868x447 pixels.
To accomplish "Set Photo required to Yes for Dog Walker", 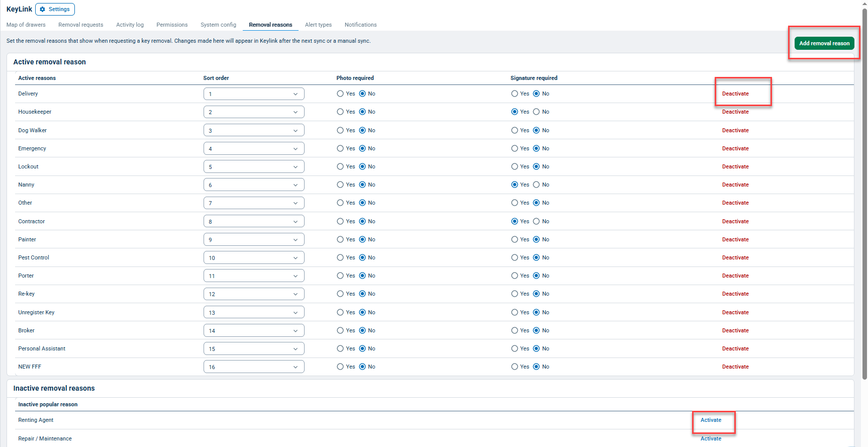I will click(x=340, y=130).
